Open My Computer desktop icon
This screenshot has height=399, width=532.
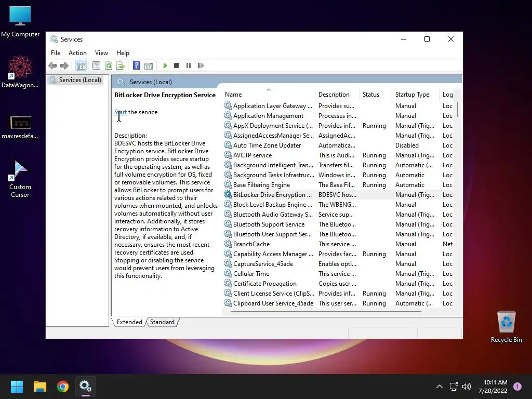click(20, 21)
